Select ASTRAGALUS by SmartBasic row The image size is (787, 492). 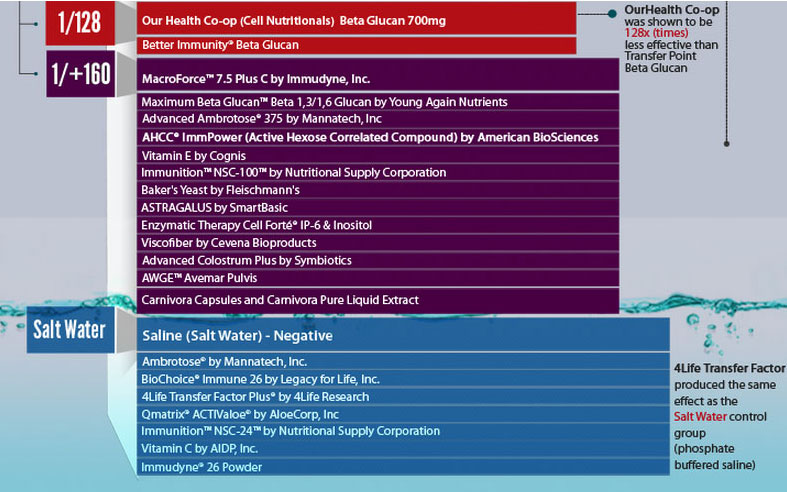coord(377,208)
